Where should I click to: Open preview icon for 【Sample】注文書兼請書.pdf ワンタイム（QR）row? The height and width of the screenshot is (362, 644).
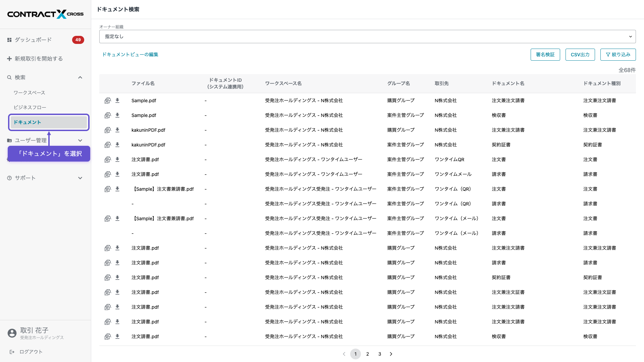click(108, 189)
